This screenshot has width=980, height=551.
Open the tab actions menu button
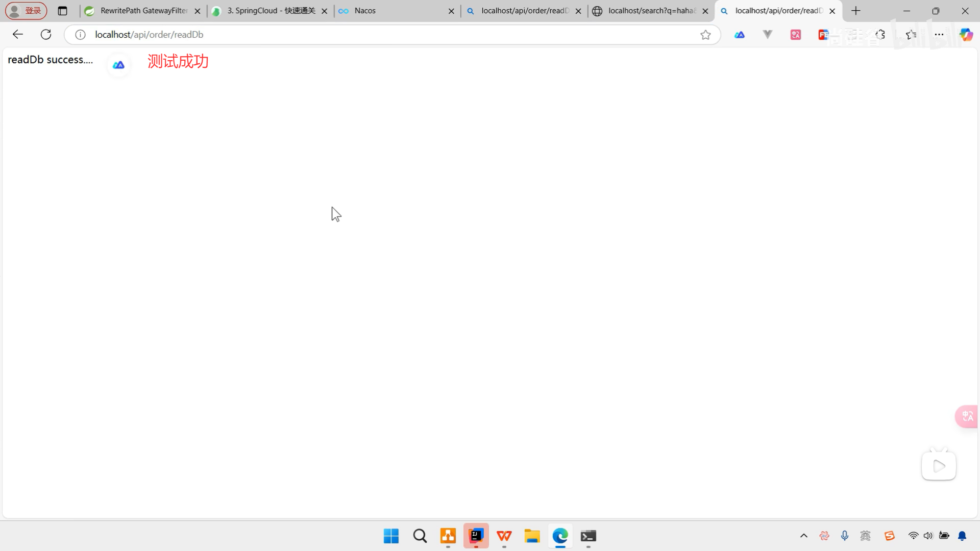[62, 11]
